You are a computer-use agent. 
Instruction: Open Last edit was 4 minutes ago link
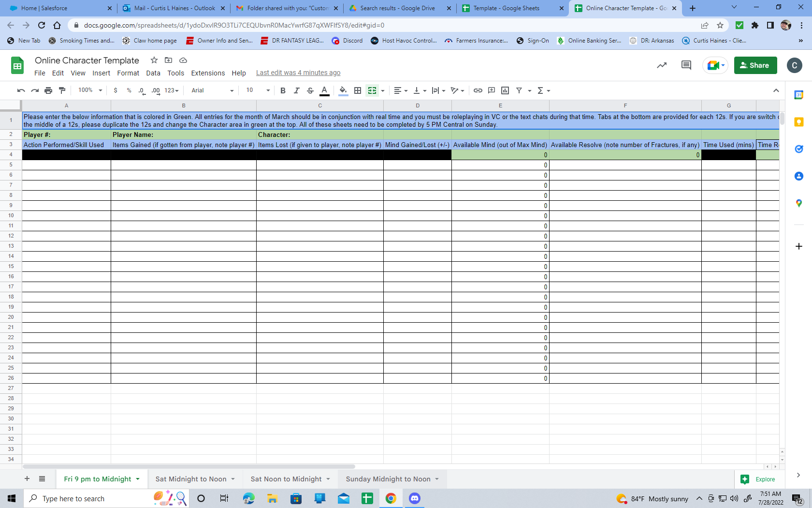click(298, 73)
